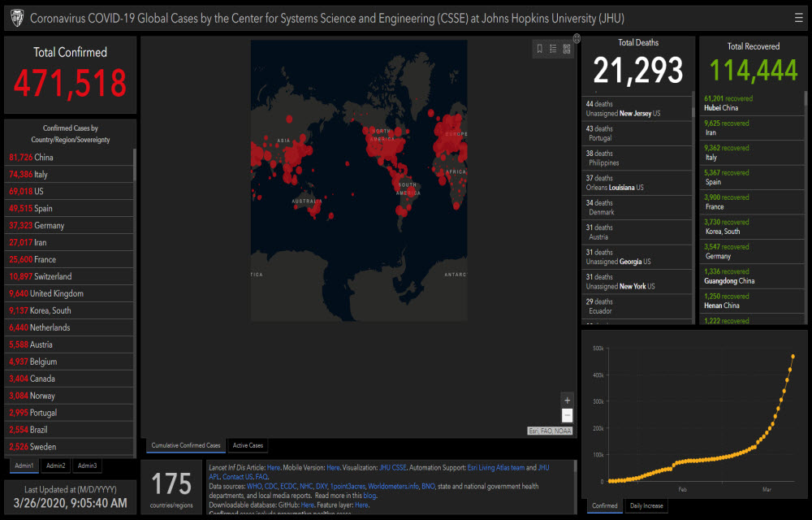Screen dimensions: 812x520
Task: Open the hamburger menu at top right
Action: [798, 18]
